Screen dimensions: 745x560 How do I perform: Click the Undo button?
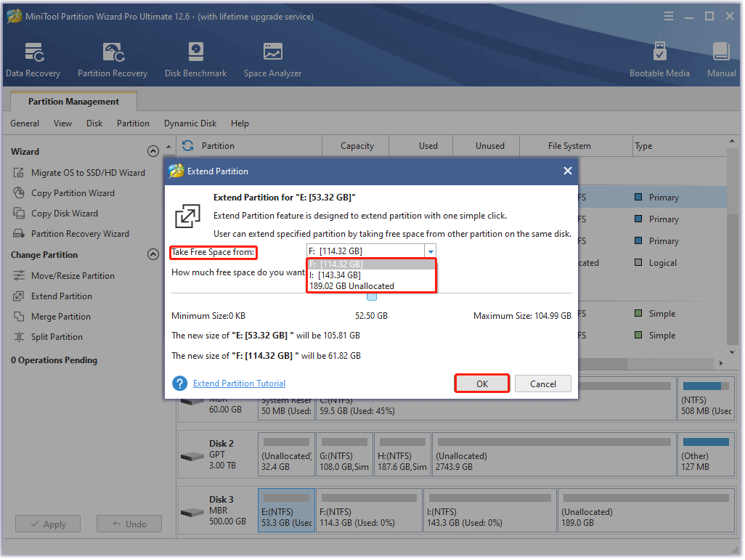tap(129, 524)
